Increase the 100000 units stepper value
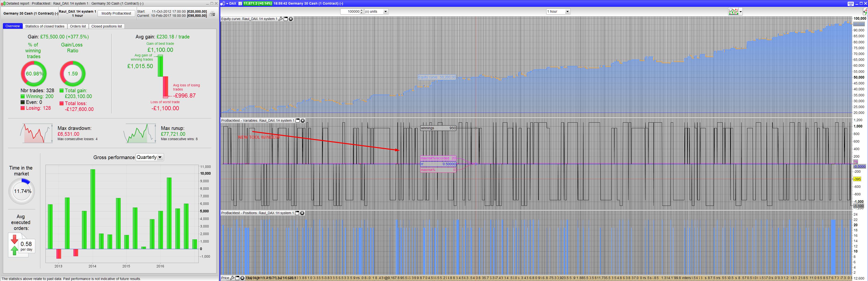 point(362,10)
